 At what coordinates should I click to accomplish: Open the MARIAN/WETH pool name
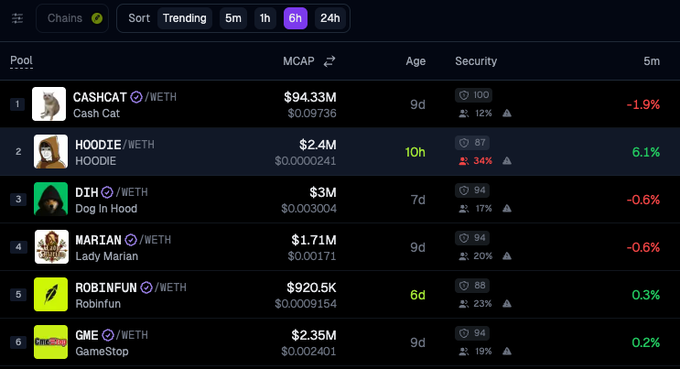[123, 240]
